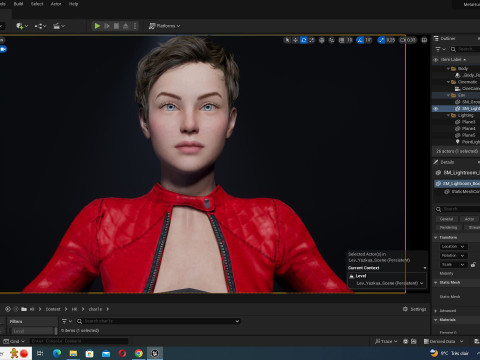Click the Outliner search field

click(x=465, y=49)
